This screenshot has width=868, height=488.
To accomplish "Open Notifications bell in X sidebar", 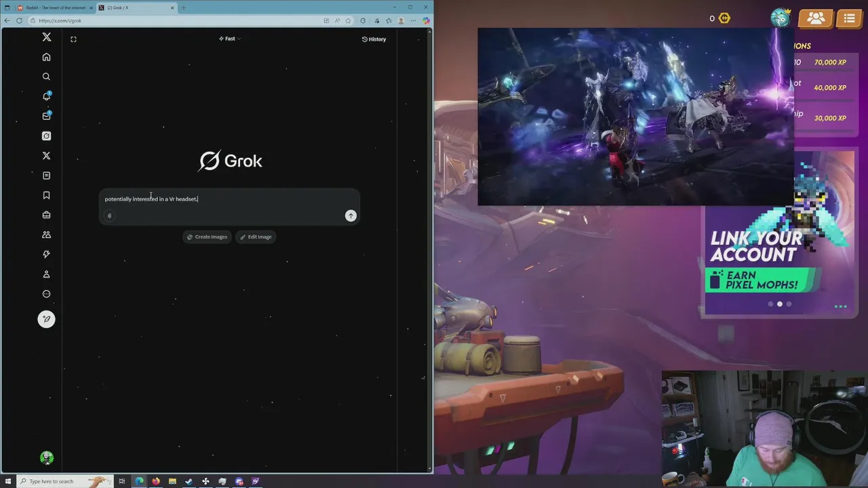I will point(46,96).
